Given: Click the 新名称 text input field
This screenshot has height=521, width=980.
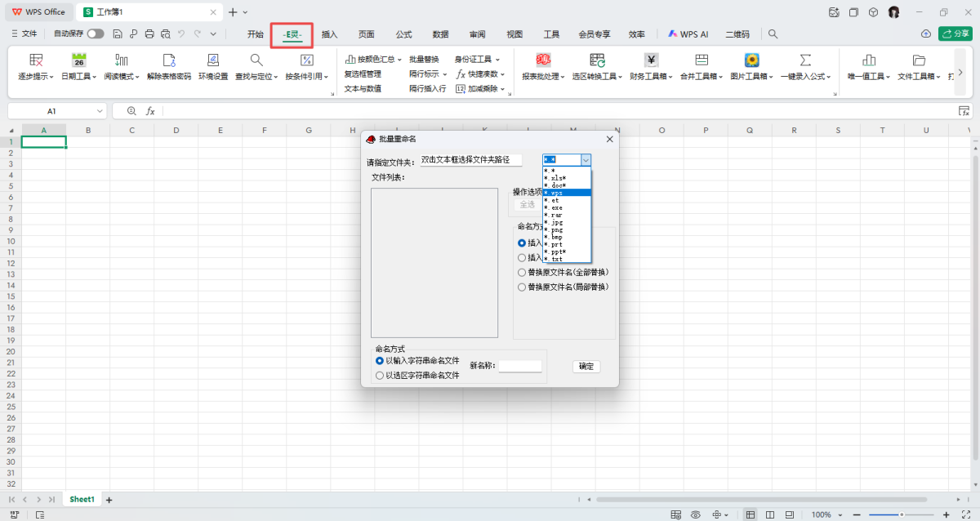Looking at the screenshot, I should (x=519, y=367).
